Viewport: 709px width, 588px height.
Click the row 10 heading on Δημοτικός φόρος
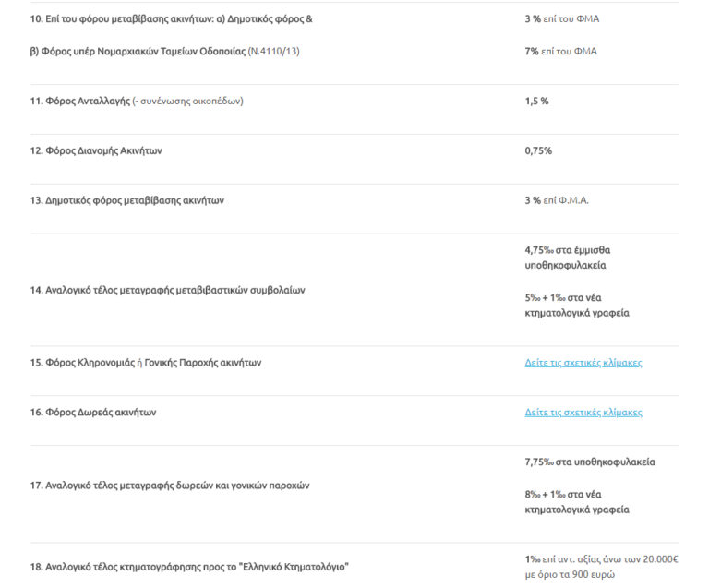coord(170,18)
